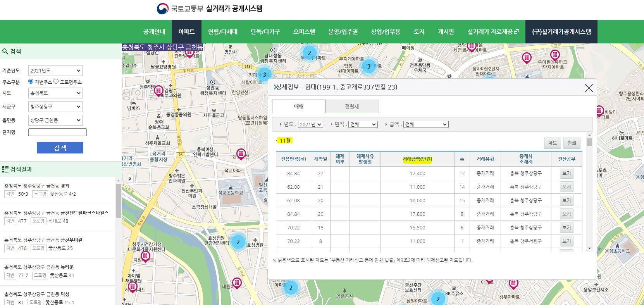The width and height of the screenshot is (644, 305).
Task: Open the 단독/다가구 menu
Action: [265, 32]
